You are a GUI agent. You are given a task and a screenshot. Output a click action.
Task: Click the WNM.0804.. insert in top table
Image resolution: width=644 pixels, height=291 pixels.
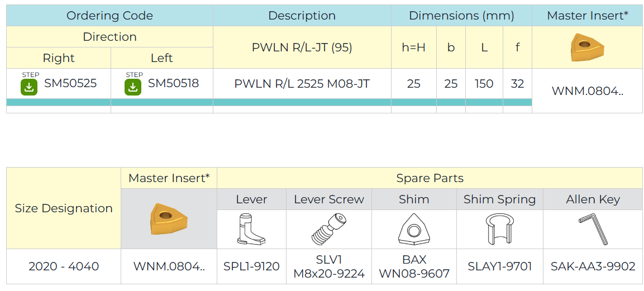click(588, 90)
